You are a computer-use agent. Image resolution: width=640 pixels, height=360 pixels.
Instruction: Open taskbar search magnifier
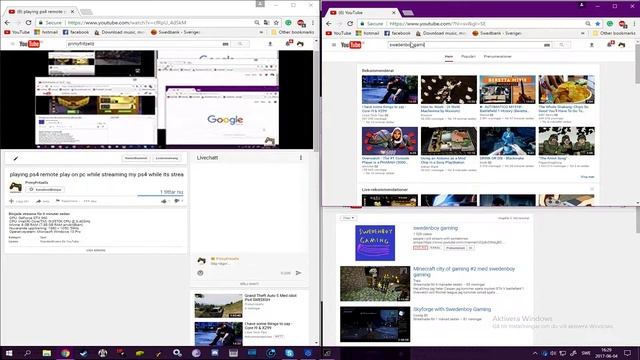[x=27, y=353]
